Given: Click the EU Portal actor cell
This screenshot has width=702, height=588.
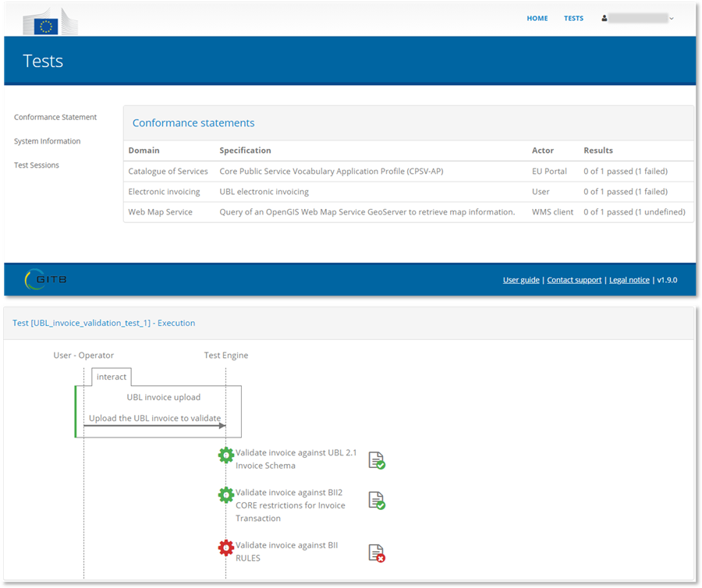Looking at the screenshot, I should point(549,172).
